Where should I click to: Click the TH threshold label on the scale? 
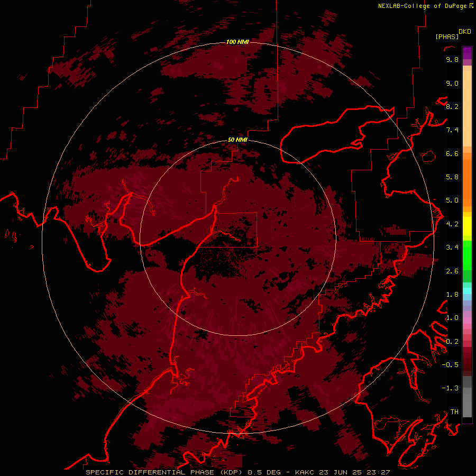(454, 412)
